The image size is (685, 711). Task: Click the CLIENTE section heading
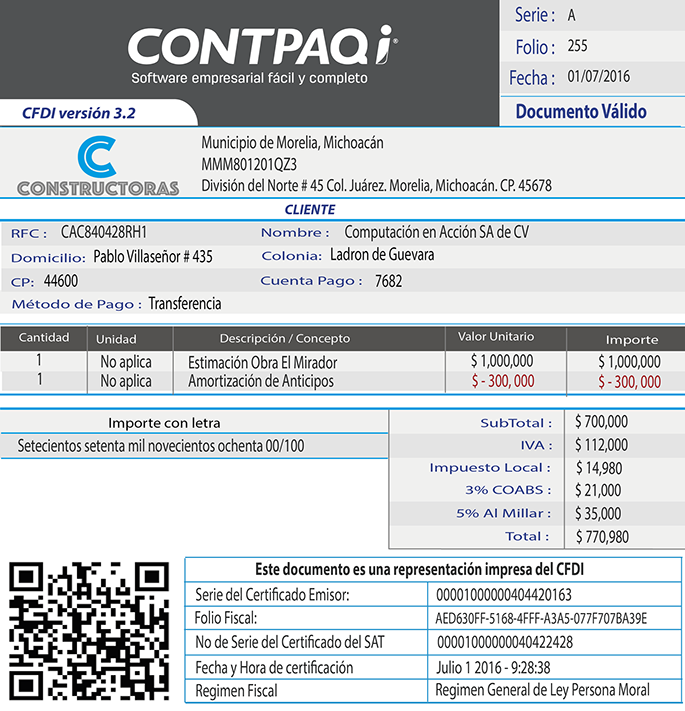click(x=310, y=209)
